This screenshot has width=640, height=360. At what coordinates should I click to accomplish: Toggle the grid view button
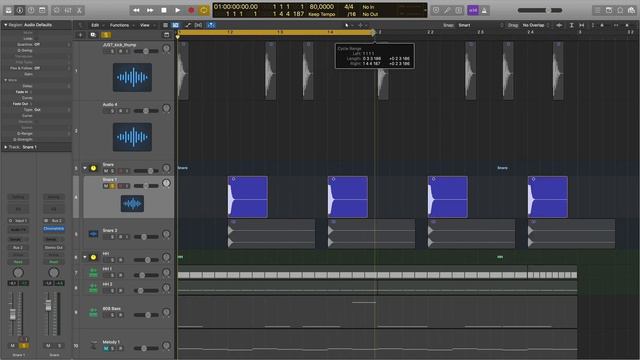click(x=176, y=25)
